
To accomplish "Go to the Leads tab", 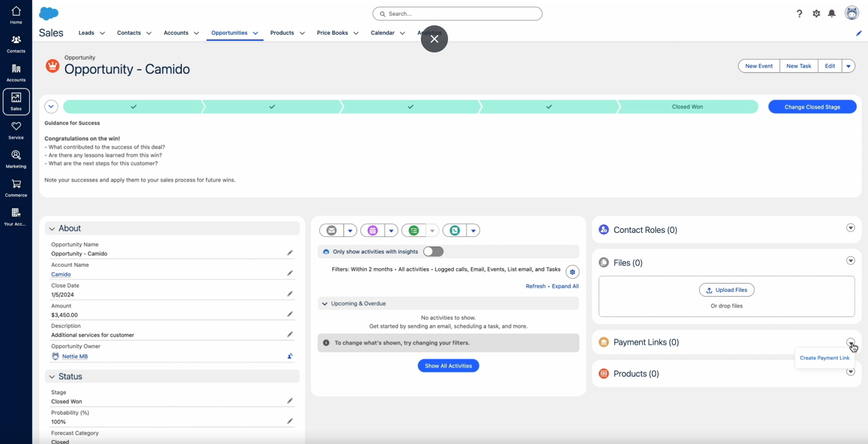I will (86, 33).
